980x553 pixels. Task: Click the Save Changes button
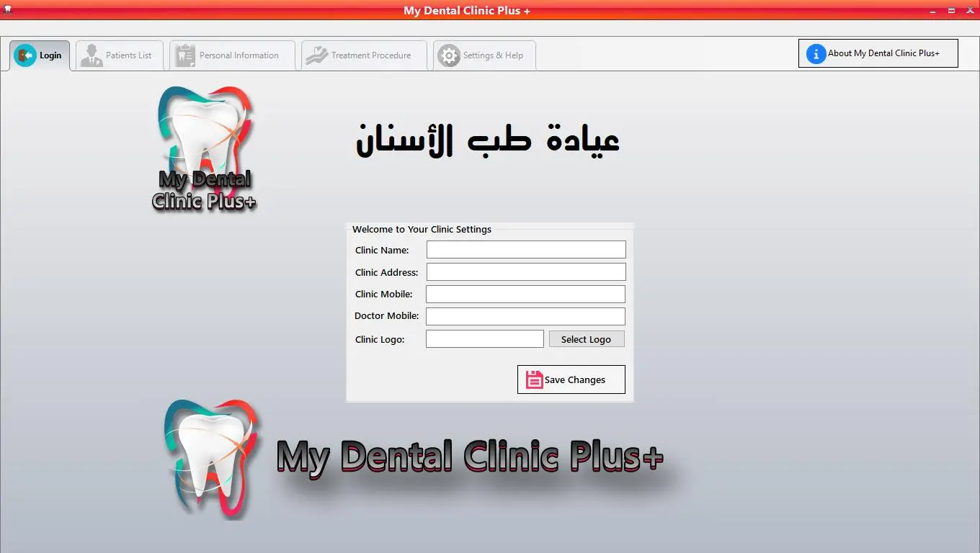571,379
